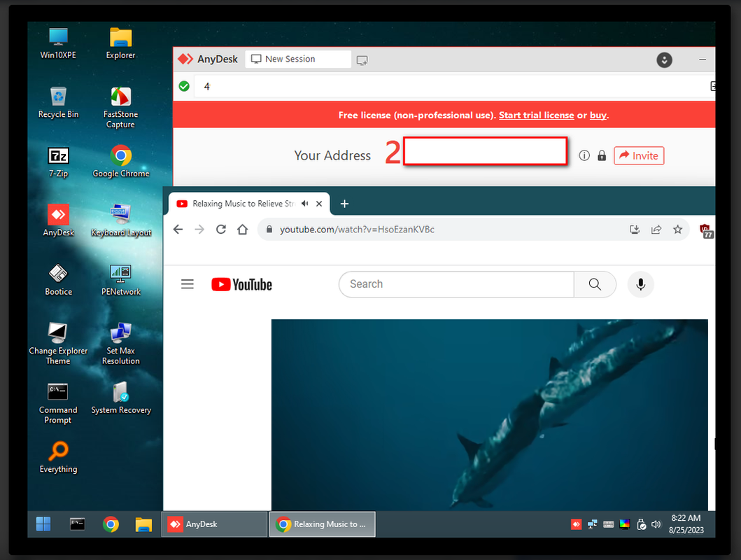This screenshot has height=560, width=741.
Task: Minimize the AnyDesk window
Action: [703, 59]
